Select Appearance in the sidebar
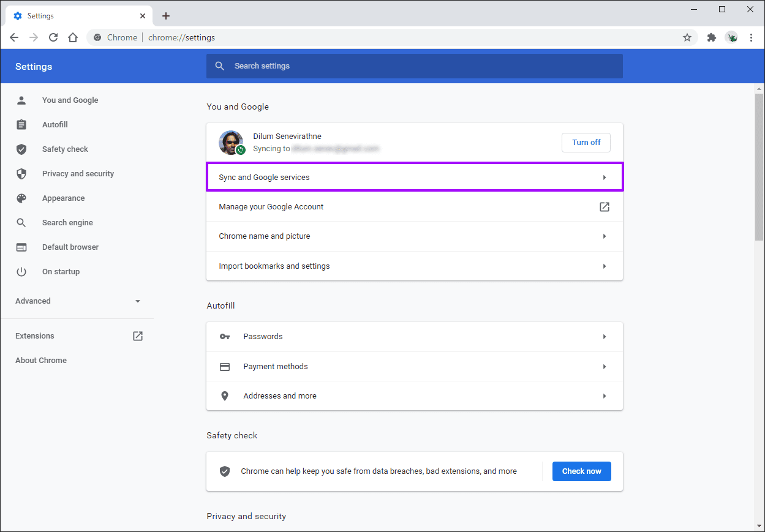 (x=63, y=198)
